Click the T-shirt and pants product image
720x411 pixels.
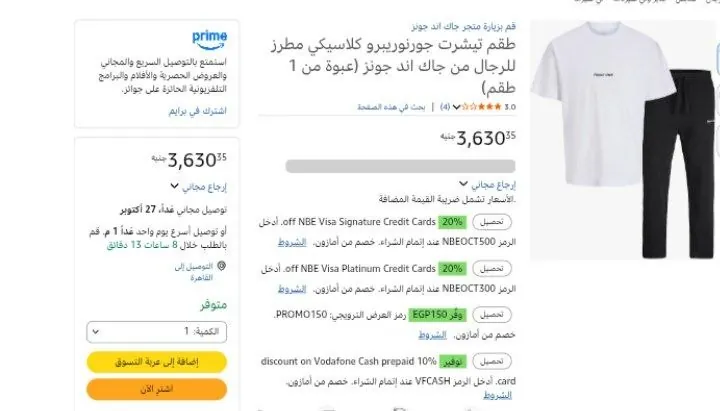624,140
